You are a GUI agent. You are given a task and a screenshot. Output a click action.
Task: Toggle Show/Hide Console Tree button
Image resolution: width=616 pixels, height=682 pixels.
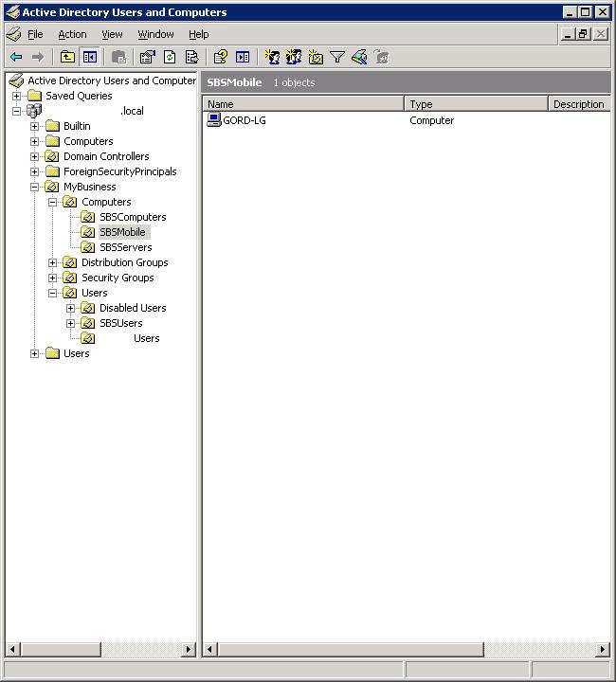click(90, 57)
